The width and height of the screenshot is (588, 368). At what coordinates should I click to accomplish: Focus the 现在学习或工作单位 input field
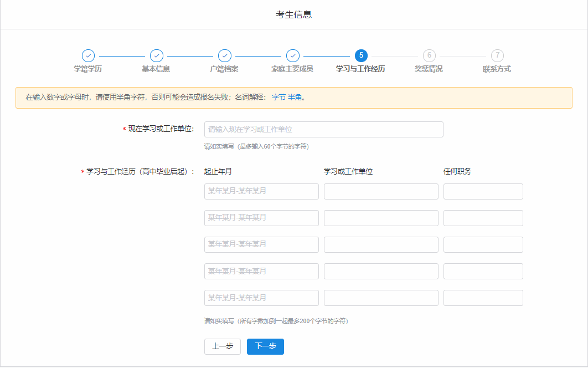[323, 129]
